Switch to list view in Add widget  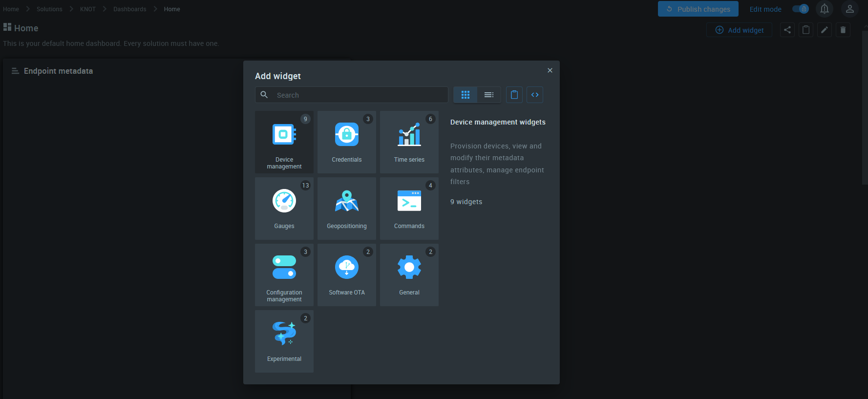[x=489, y=95]
